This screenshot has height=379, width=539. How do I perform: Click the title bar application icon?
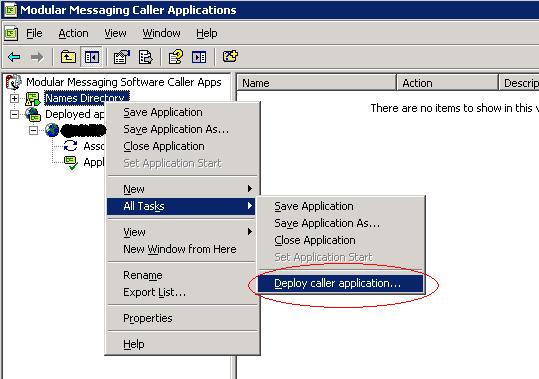[x=10, y=10]
